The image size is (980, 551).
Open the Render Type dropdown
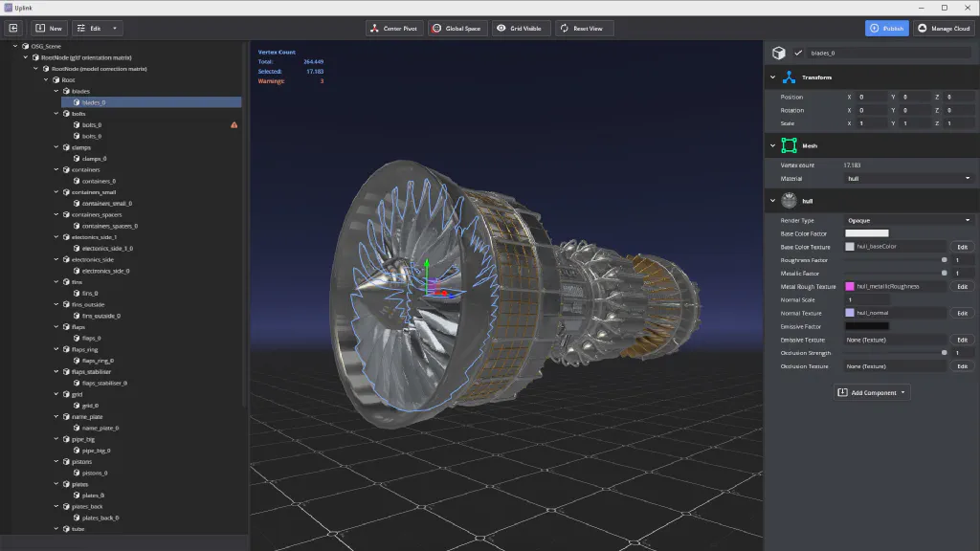pos(908,220)
